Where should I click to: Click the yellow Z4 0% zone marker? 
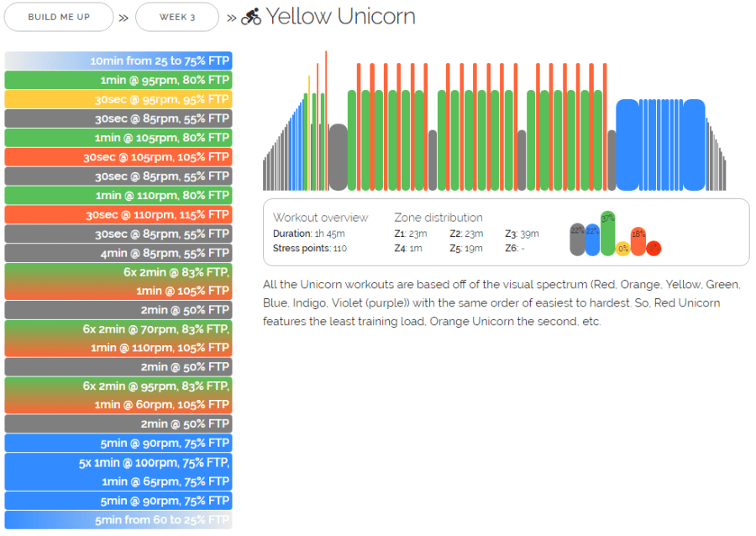click(622, 249)
